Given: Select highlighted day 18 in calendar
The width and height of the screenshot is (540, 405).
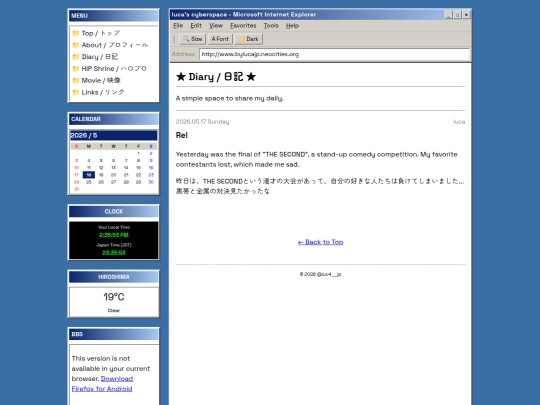Looking at the screenshot, I should (x=89, y=175).
